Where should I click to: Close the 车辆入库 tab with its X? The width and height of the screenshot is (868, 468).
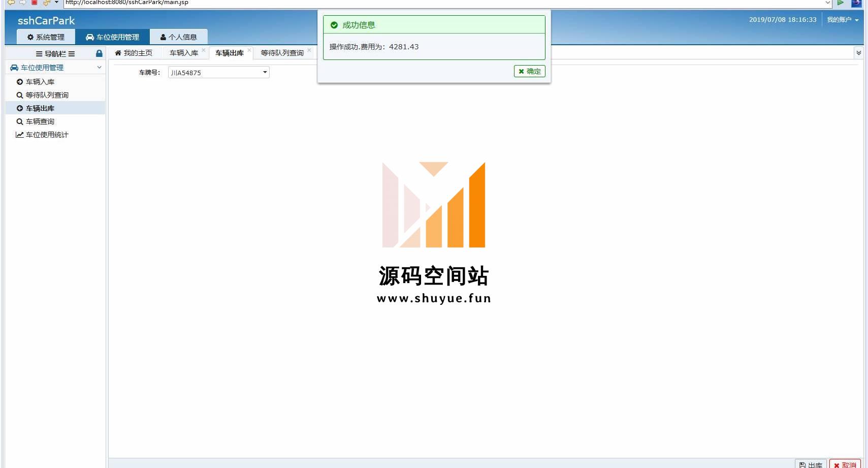pos(203,50)
